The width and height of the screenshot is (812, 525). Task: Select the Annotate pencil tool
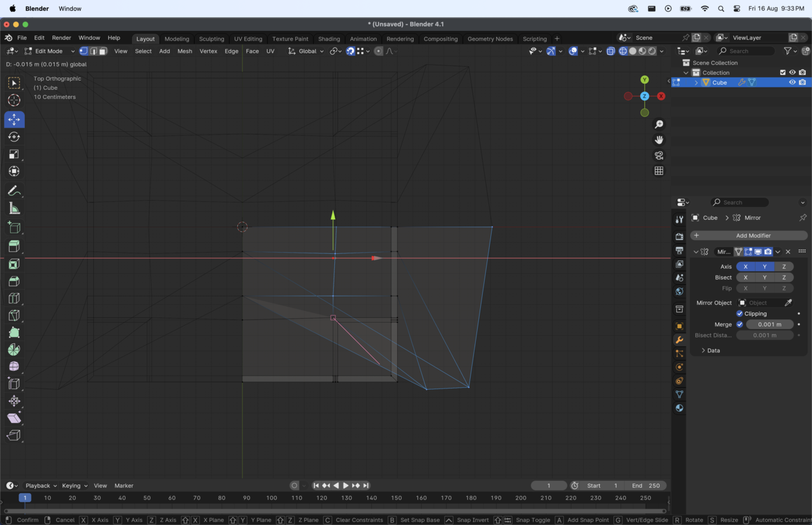pyautogui.click(x=14, y=191)
